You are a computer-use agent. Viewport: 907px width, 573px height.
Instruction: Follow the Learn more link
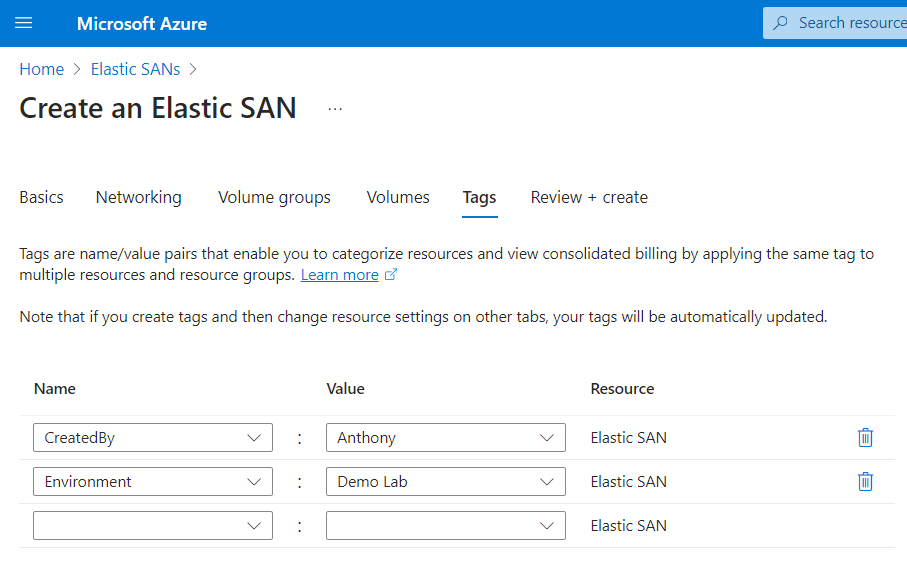340,275
